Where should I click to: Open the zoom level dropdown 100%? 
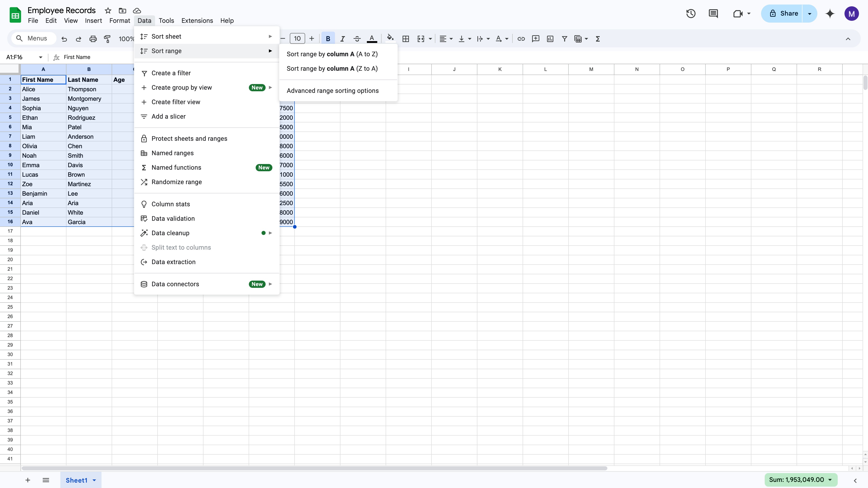(x=126, y=39)
